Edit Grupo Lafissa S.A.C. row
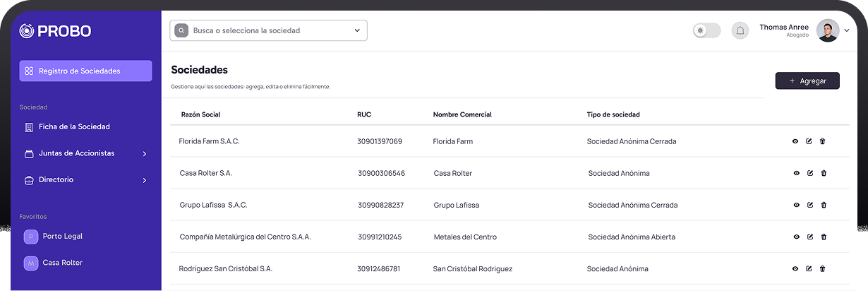This screenshot has height=291, width=868. pyautogui.click(x=810, y=205)
